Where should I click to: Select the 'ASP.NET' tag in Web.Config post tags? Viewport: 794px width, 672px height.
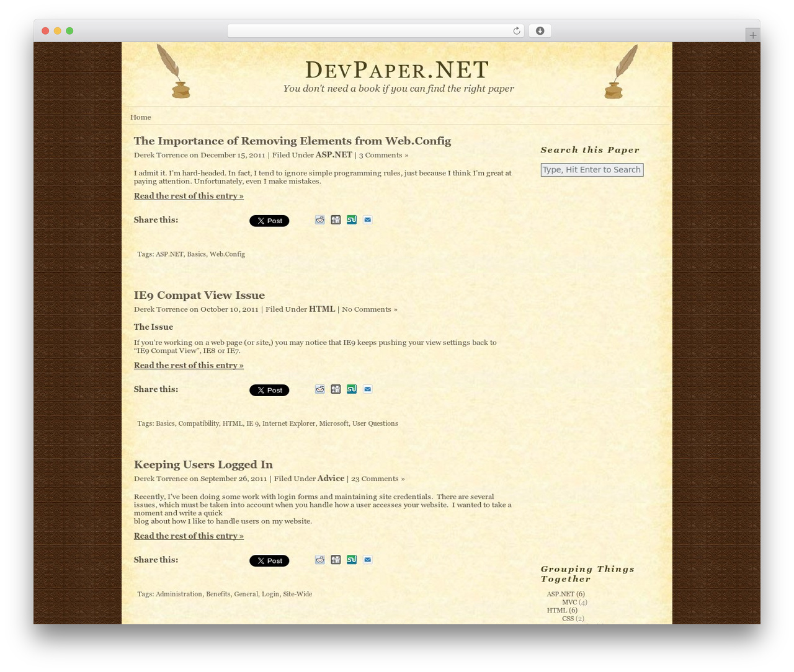[169, 254]
